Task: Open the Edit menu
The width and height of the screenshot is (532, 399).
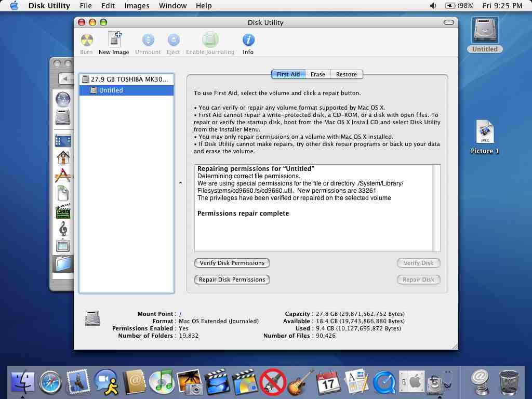Action: (108, 6)
